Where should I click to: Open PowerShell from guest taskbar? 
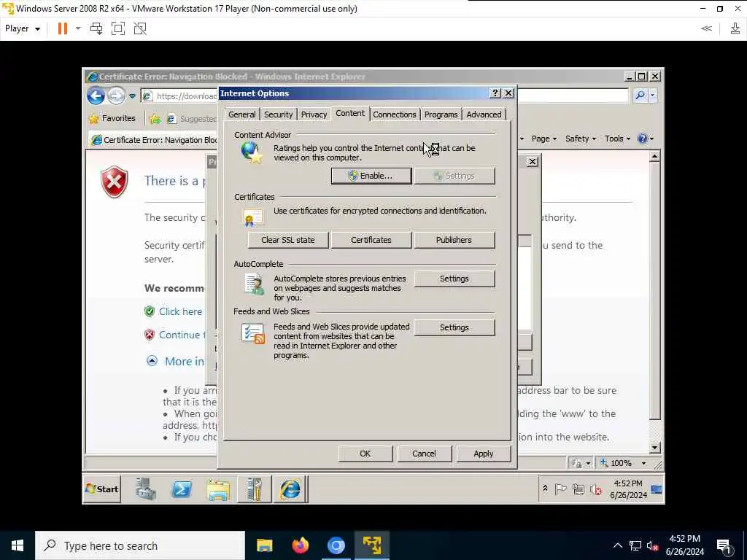point(182,489)
